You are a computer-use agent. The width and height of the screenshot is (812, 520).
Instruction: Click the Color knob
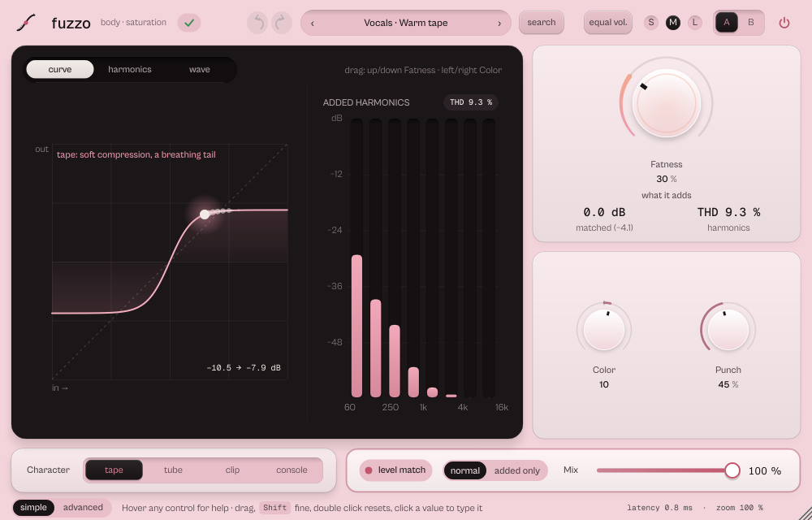pos(604,330)
